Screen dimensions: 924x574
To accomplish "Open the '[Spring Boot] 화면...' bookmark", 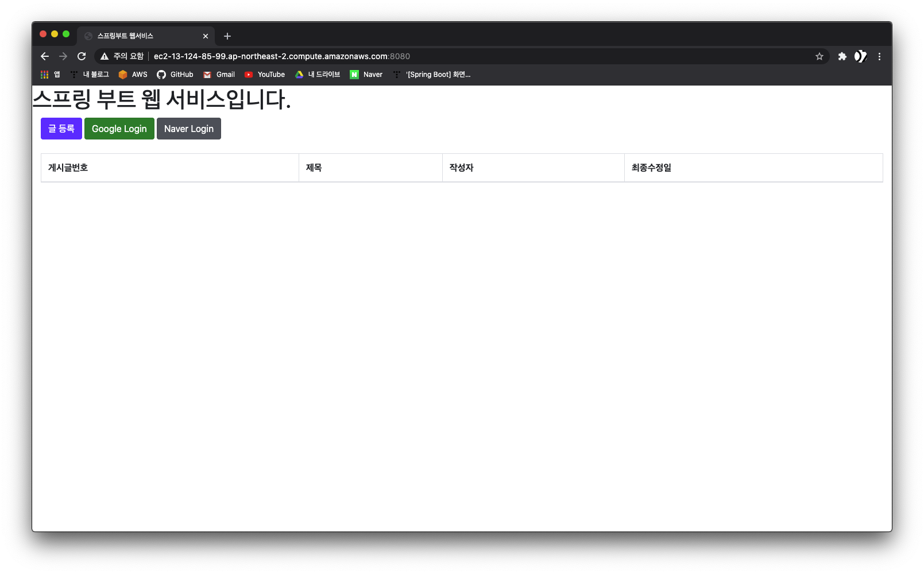I will (x=432, y=75).
